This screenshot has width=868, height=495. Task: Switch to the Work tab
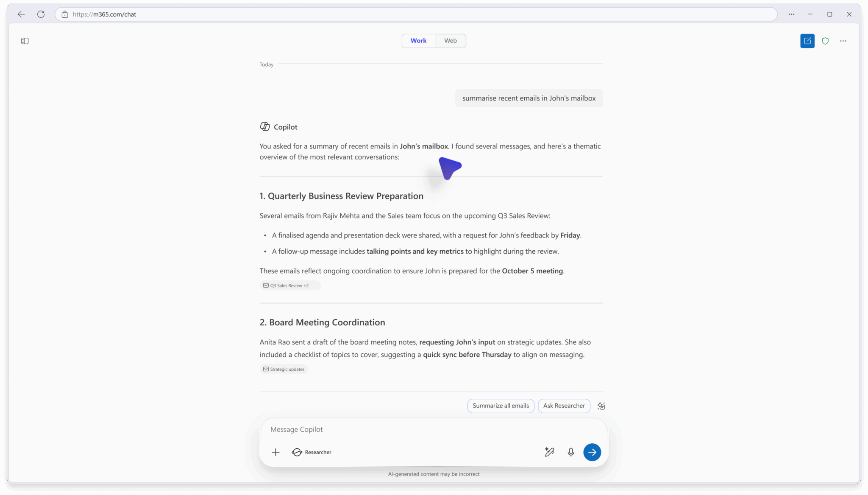point(418,41)
